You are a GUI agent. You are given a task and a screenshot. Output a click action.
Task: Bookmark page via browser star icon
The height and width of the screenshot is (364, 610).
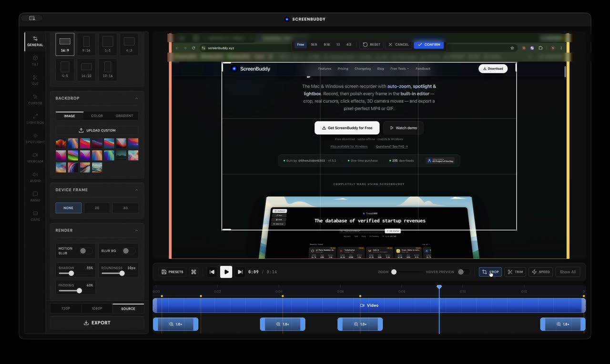(x=512, y=48)
